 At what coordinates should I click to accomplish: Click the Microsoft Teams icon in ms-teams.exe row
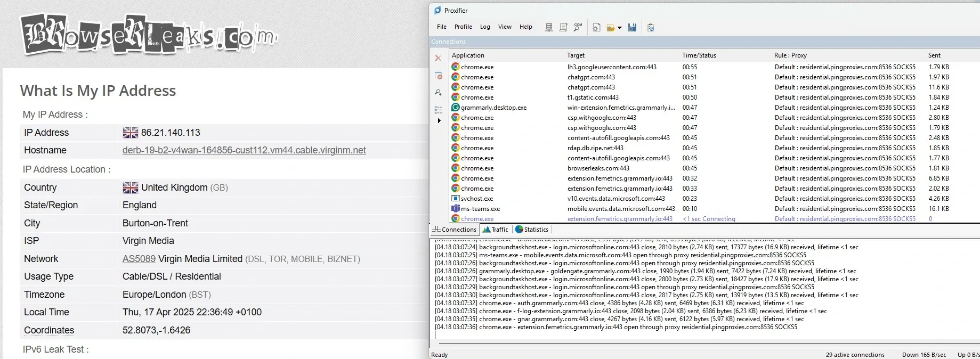(x=456, y=209)
